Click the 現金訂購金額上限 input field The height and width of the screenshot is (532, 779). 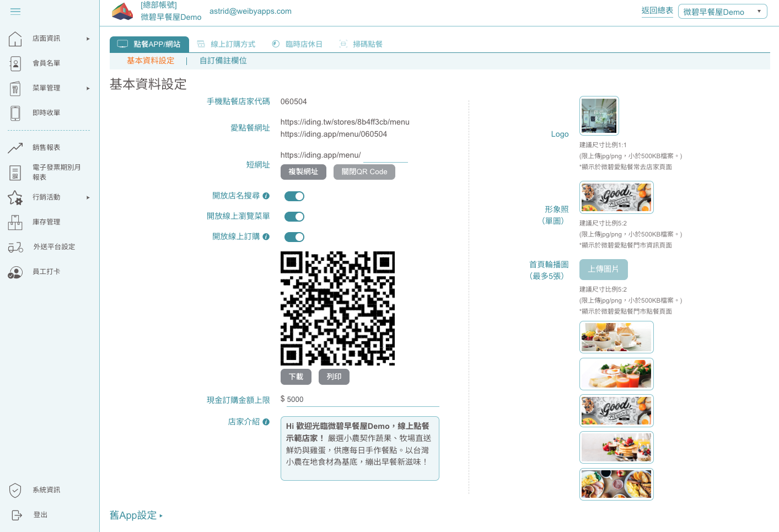point(360,399)
